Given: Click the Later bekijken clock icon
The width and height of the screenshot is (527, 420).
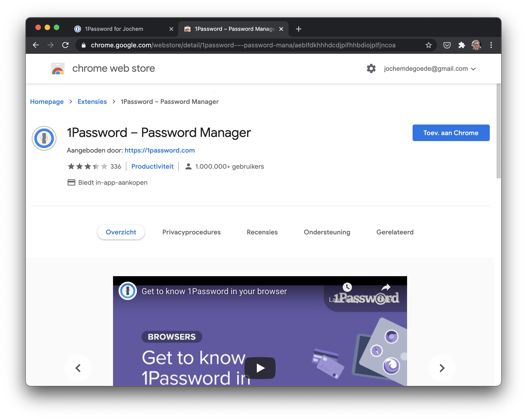Looking at the screenshot, I should (347, 287).
